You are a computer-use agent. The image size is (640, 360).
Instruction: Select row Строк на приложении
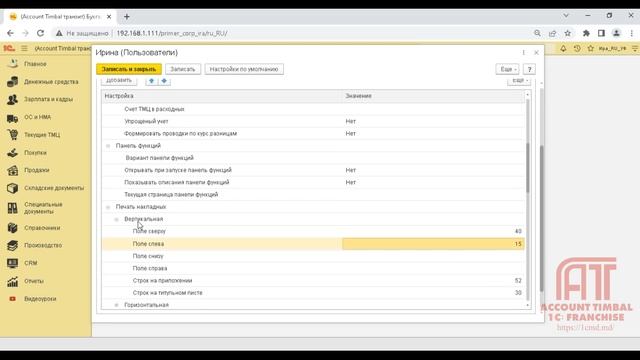point(313,280)
